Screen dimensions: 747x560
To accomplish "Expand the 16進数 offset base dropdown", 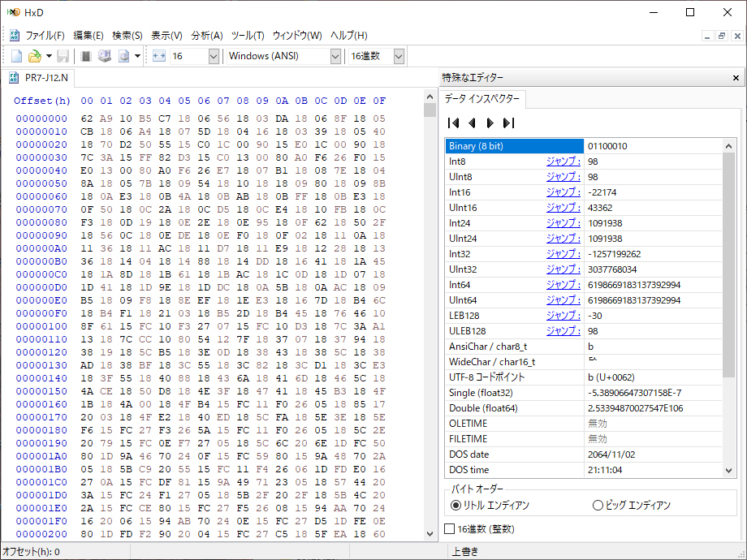I will tap(399, 56).
